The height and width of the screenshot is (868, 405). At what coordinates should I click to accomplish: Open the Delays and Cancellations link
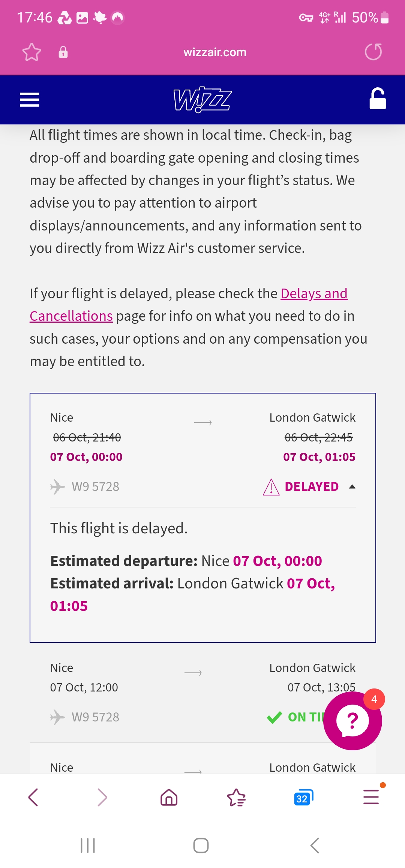tap(189, 305)
